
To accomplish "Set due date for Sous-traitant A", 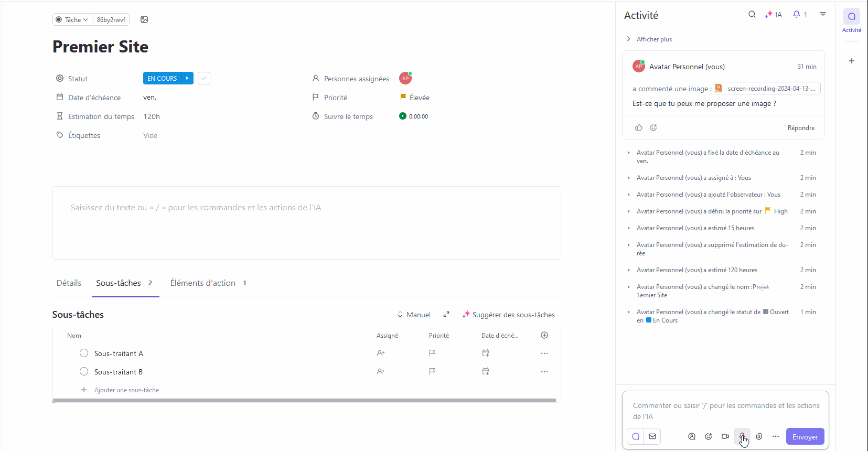I will point(486,353).
